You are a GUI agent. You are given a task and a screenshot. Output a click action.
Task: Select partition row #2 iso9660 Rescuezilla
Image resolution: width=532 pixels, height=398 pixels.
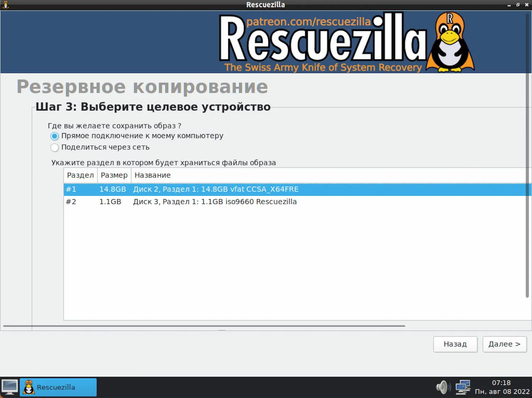click(x=297, y=202)
